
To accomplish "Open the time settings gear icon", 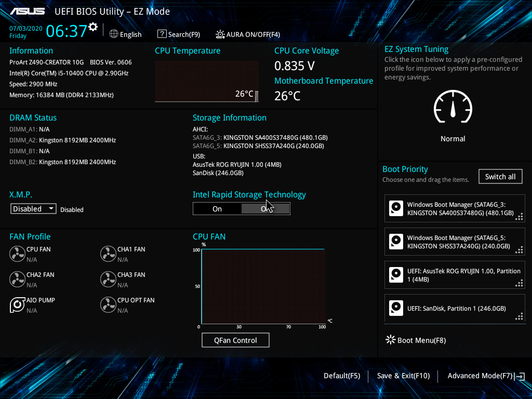I will click(x=93, y=27).
